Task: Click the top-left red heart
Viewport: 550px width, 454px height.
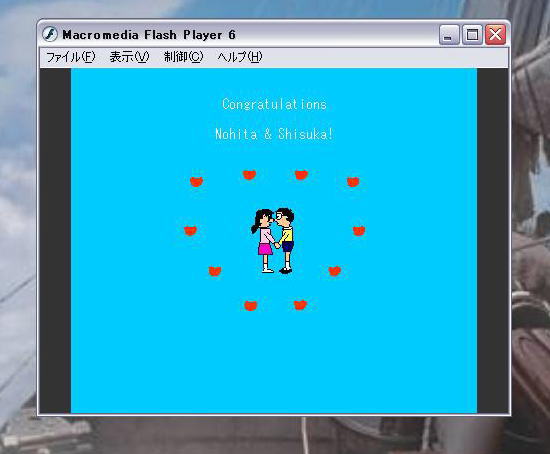Action: tap(196, 182)
